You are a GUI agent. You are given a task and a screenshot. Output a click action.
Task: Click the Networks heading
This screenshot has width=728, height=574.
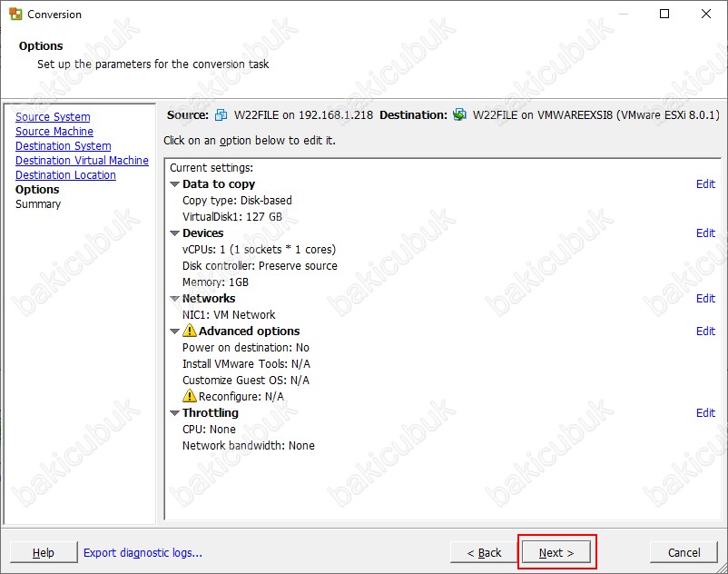(209, 298)
